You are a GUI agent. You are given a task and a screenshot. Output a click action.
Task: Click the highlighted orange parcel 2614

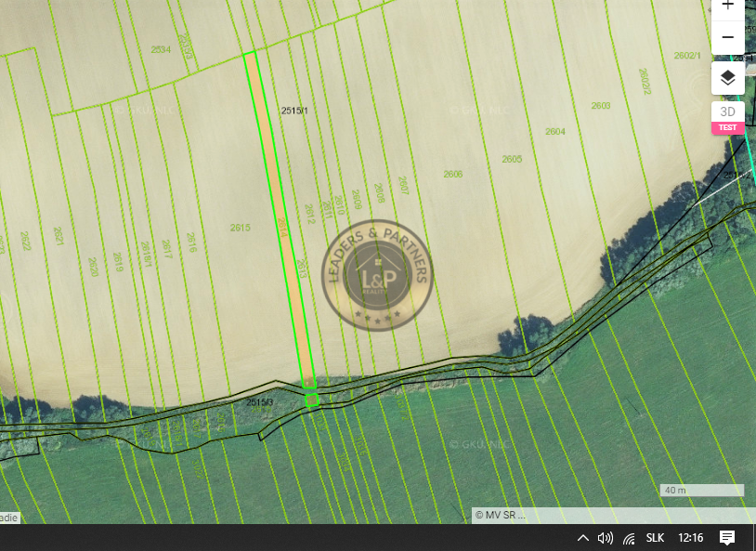pos(280,219)
